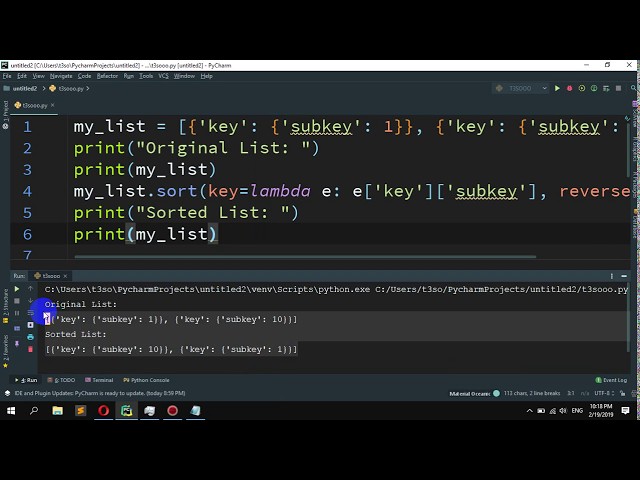Screen dimensions: 640x480
Task: Open the Run tool window tab at the bottom
Action: coord(26,380)
